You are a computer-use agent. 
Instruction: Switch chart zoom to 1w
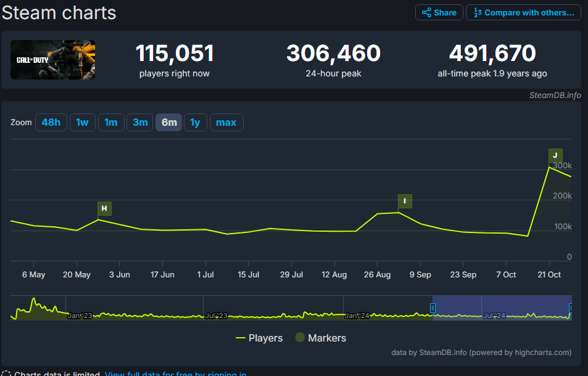point(82,123)
